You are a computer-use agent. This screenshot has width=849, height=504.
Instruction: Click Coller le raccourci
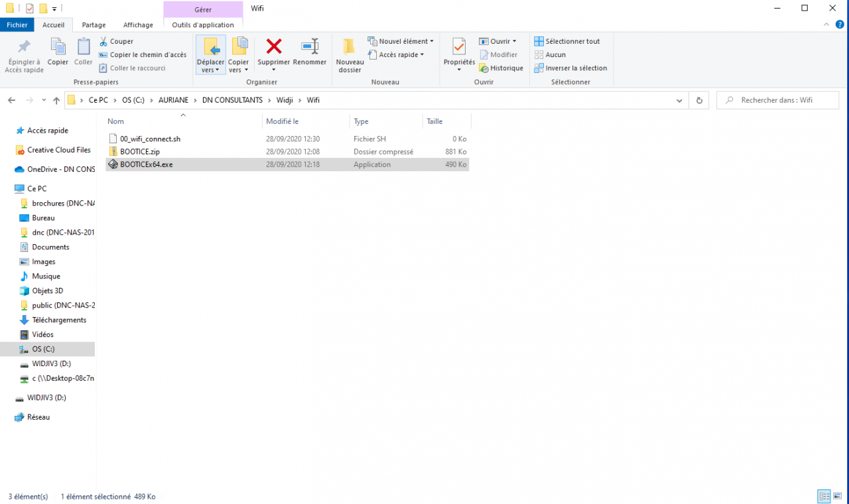(133, 68)
